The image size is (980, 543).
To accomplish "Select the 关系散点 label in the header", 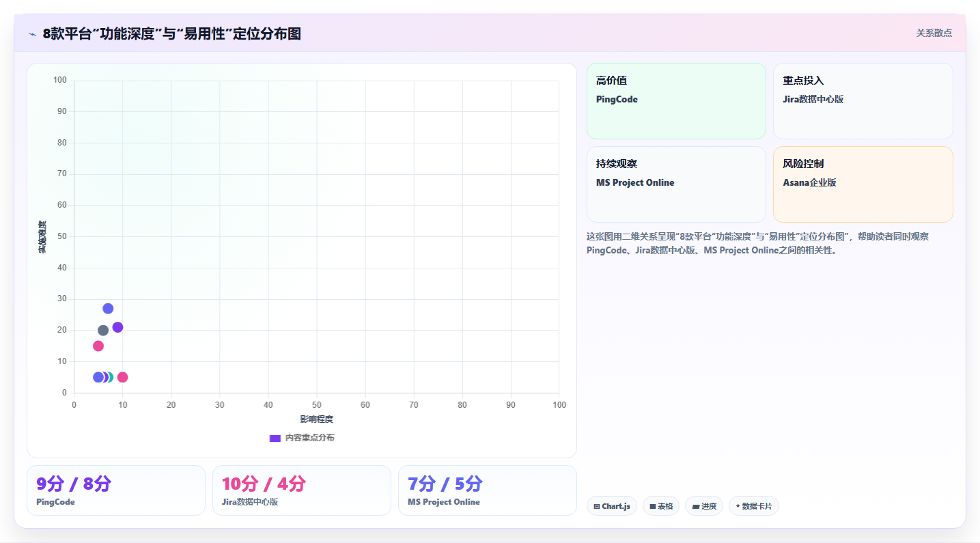I will (x=934, y=33).
